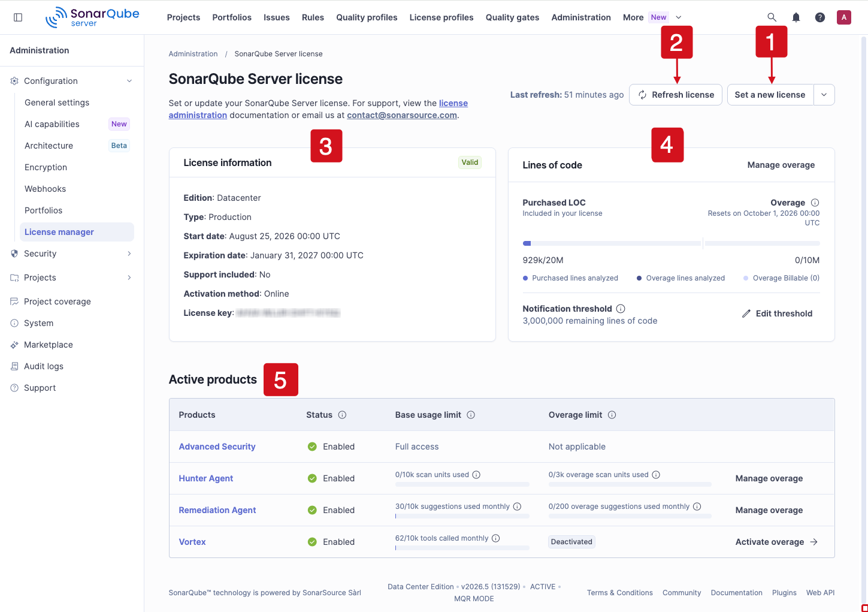Open the Web API footer link
Viewport: 868px width, 612px height.
tap(820, 593)
